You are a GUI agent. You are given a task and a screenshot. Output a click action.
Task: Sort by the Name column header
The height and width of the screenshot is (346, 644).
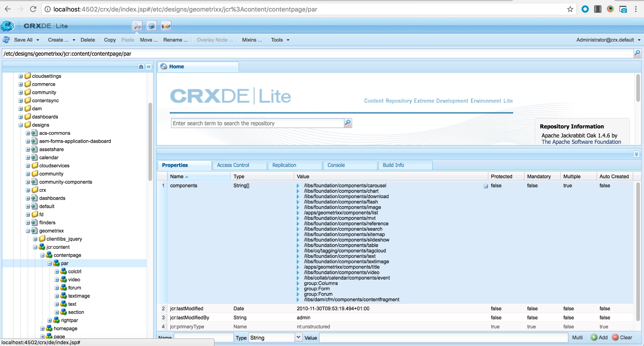[x=199, y=176]
